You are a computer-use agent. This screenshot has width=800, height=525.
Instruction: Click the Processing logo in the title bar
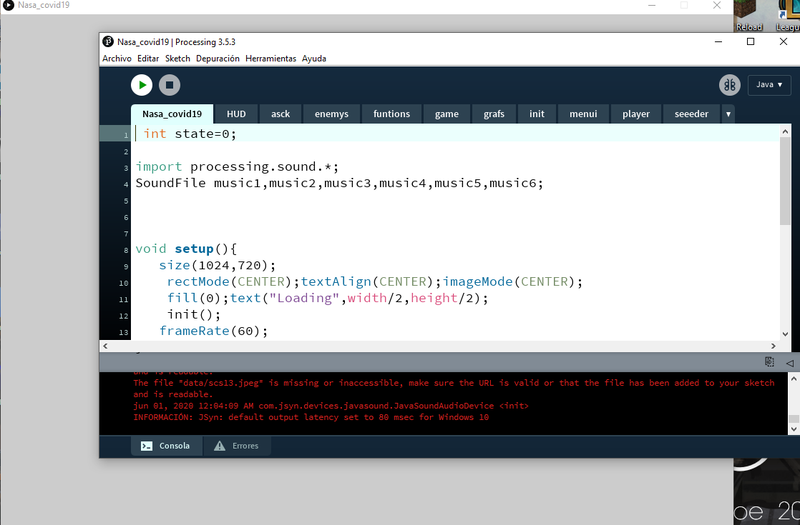[108, 41]
